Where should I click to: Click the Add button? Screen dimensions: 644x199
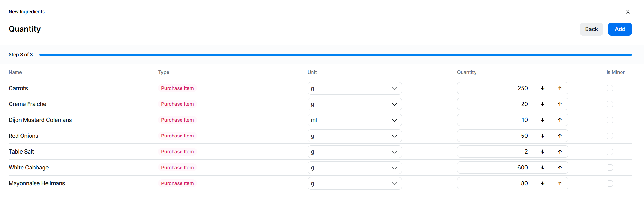[620, 29]
